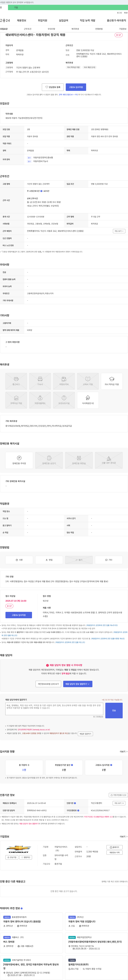Open the 채용정보 menu
Viewport: 128px width, 980px height.
[x=22, y=20]
